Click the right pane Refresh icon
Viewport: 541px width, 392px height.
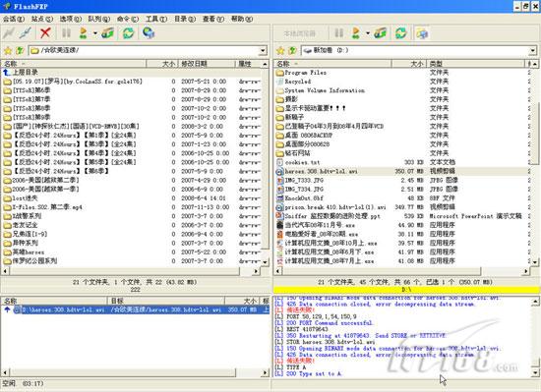tap(401, 33)
